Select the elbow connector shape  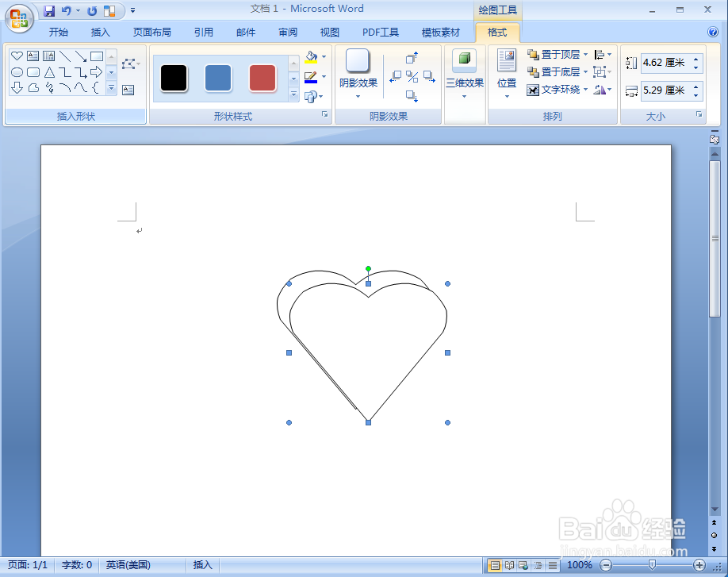(65, 72)
